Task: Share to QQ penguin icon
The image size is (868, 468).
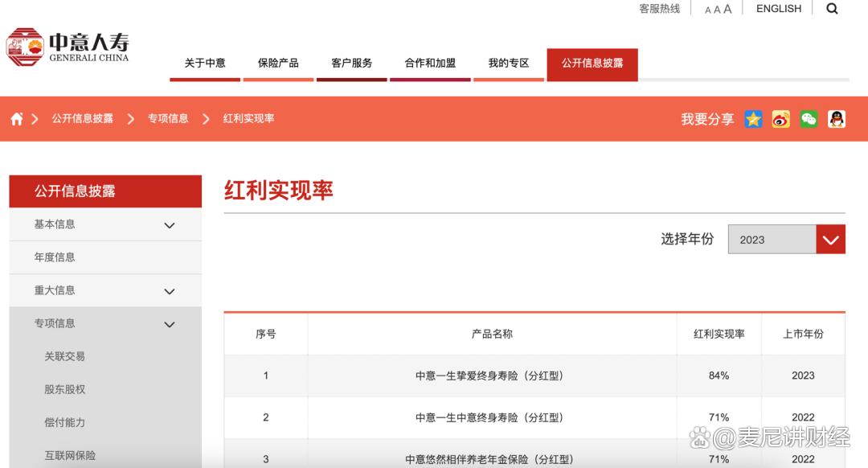Action: click(x=837, y=119)
